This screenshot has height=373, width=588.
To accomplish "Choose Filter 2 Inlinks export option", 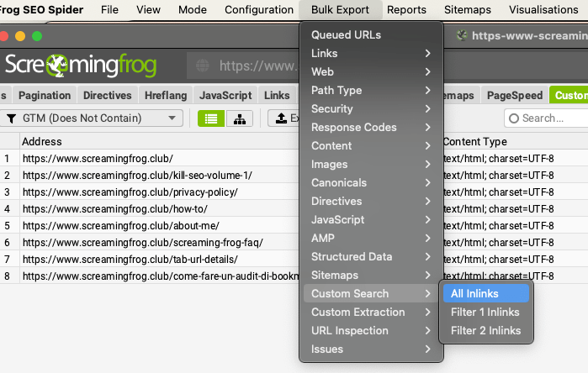I will (x=485, y=331).
